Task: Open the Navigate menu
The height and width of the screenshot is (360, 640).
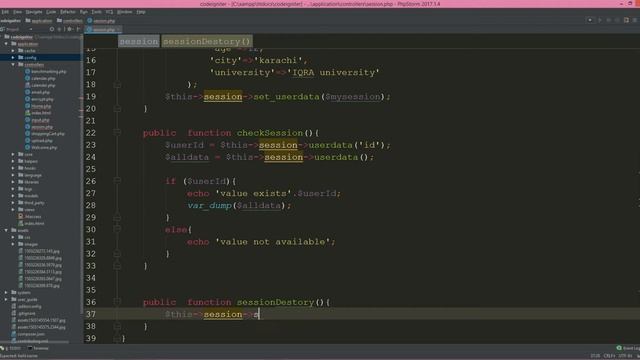Action: 34,12
